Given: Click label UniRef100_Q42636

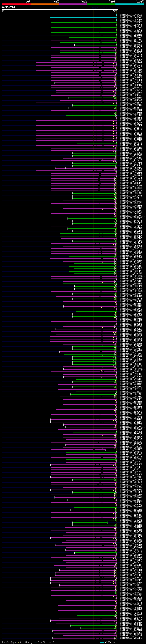Looking at the screenshot, I should coord(131,477).
